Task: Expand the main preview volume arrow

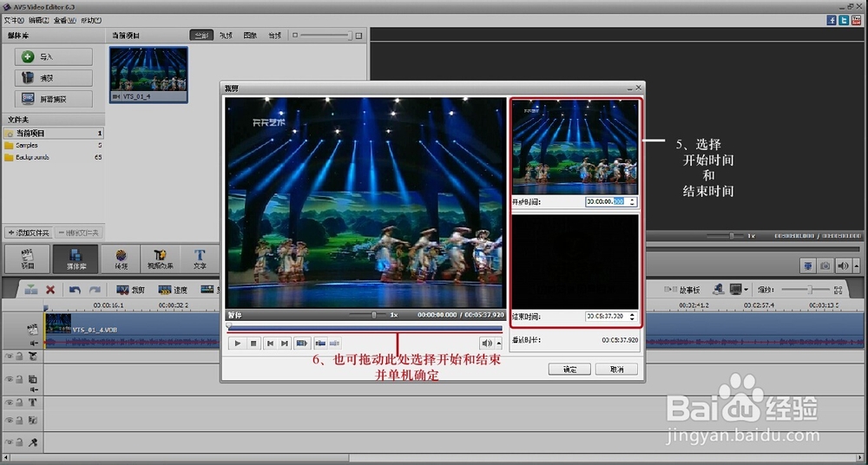Action: 855,265
